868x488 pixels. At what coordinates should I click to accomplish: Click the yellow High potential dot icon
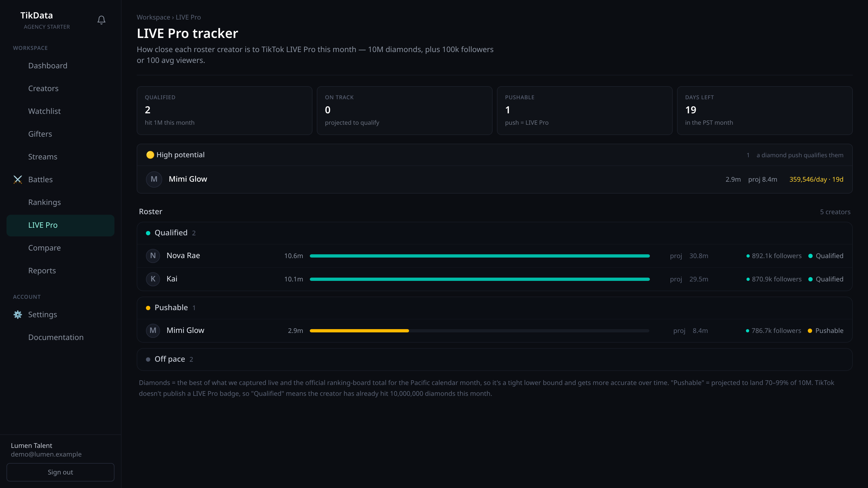(x=150, y=155)
